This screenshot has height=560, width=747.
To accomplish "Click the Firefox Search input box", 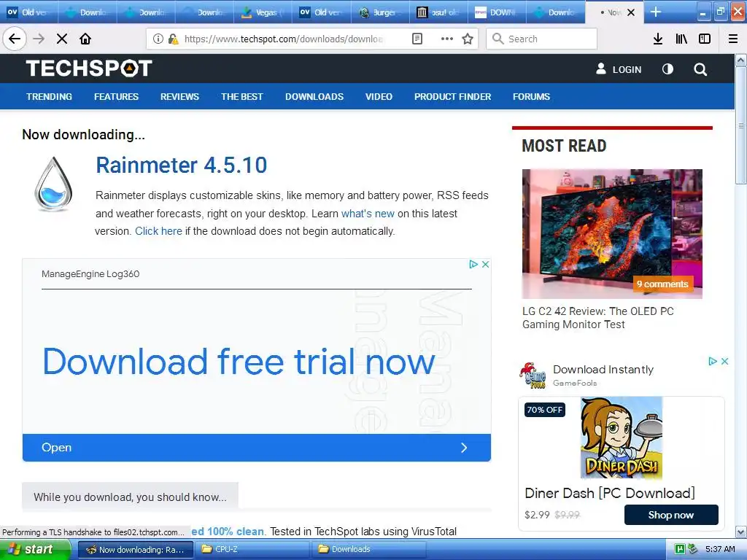I will [x=542, y=39].
